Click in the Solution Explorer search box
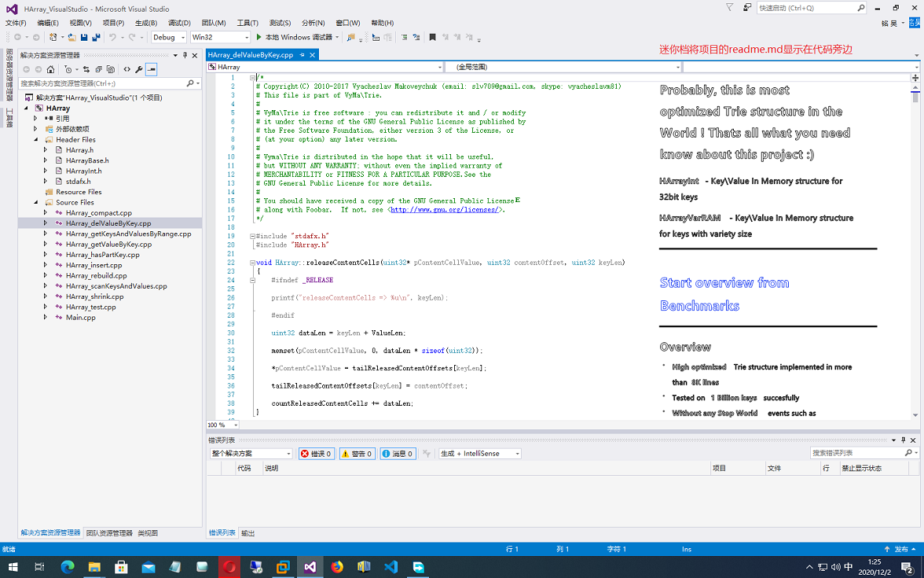The height and width of the screenshot is (578, 924). [x=110, y=83]
